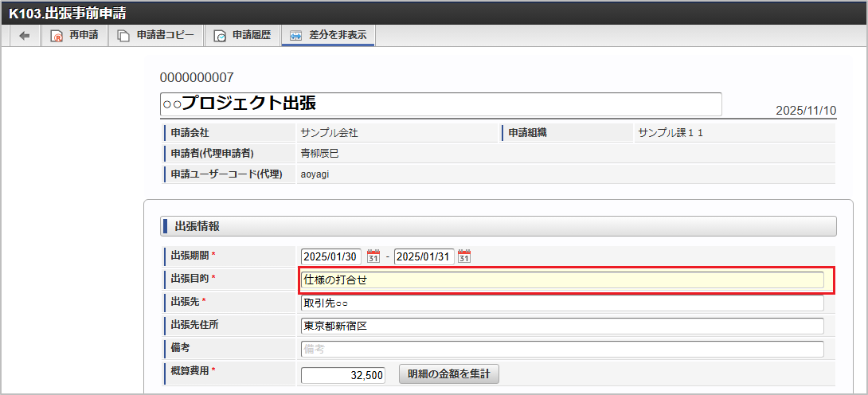Click the start date field 2025/01/30
The image size is (868, 395).
pyautogui.click(x=331, y=256)
